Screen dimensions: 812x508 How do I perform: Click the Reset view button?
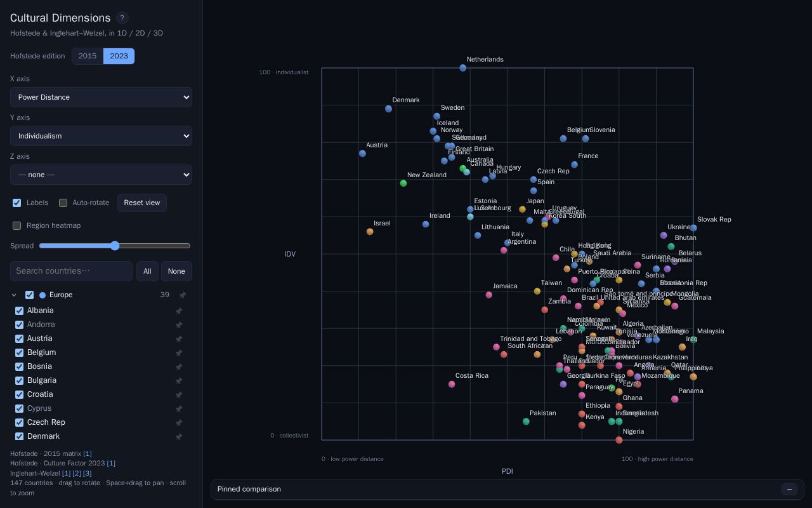point(142,203)
